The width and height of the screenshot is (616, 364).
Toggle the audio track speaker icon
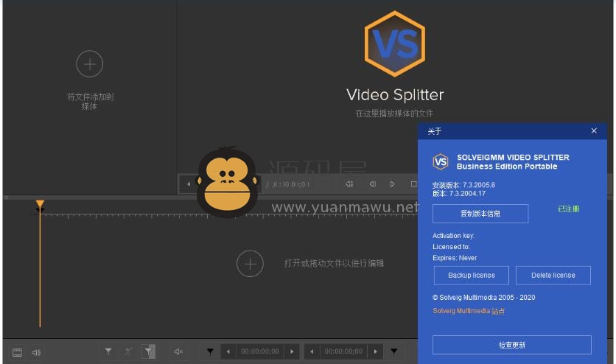click(x=36, y=352)
